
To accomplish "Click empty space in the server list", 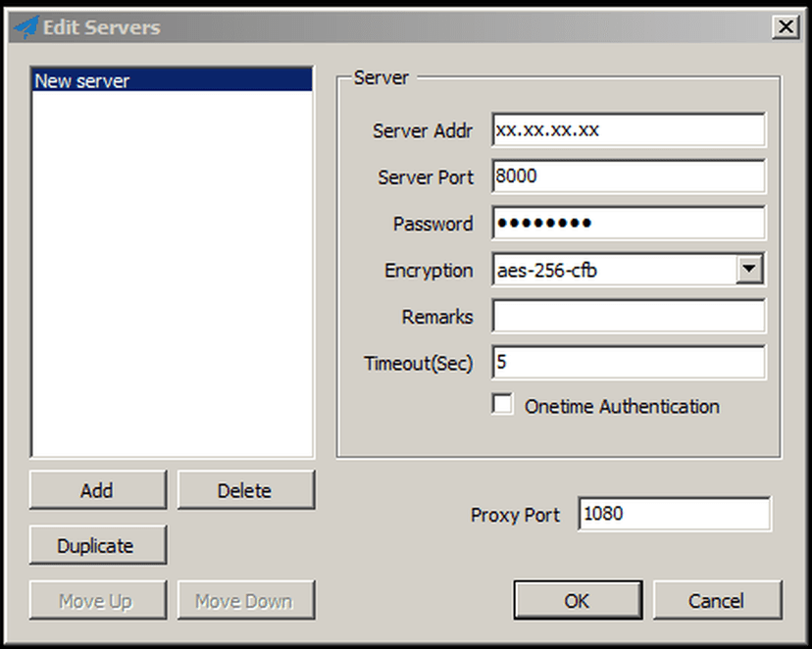I will pyautogui.click(x=172, y=294).
